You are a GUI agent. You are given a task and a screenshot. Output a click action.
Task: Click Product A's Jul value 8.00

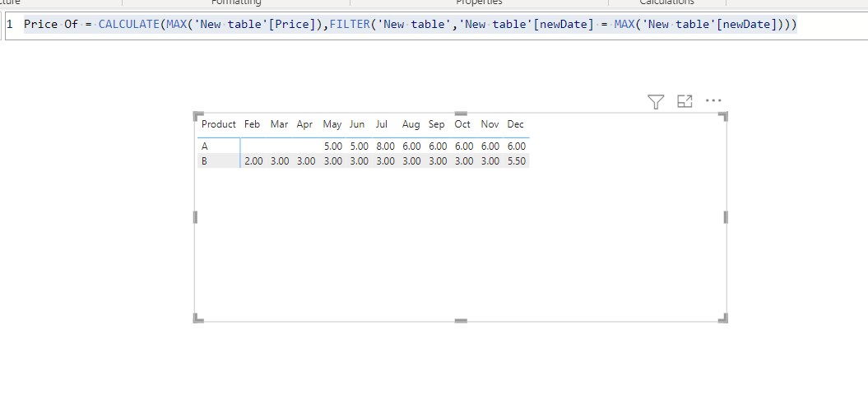click(x=385, y=146)
